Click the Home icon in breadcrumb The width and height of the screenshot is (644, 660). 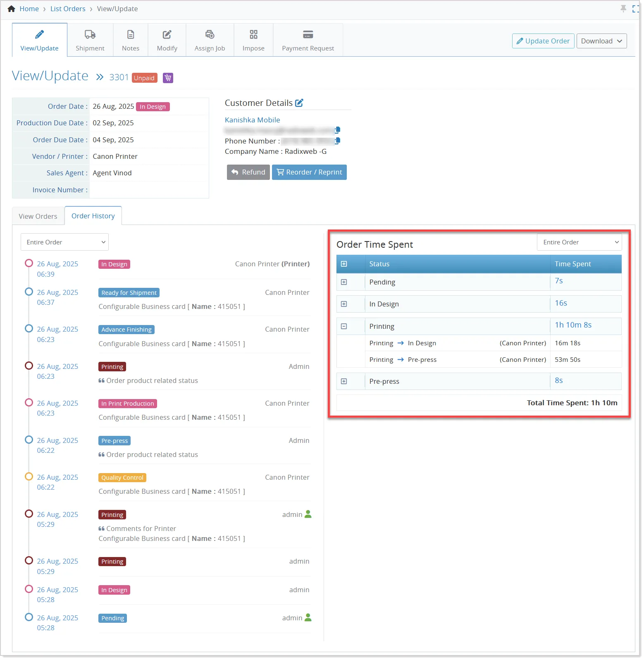[11, 9]
